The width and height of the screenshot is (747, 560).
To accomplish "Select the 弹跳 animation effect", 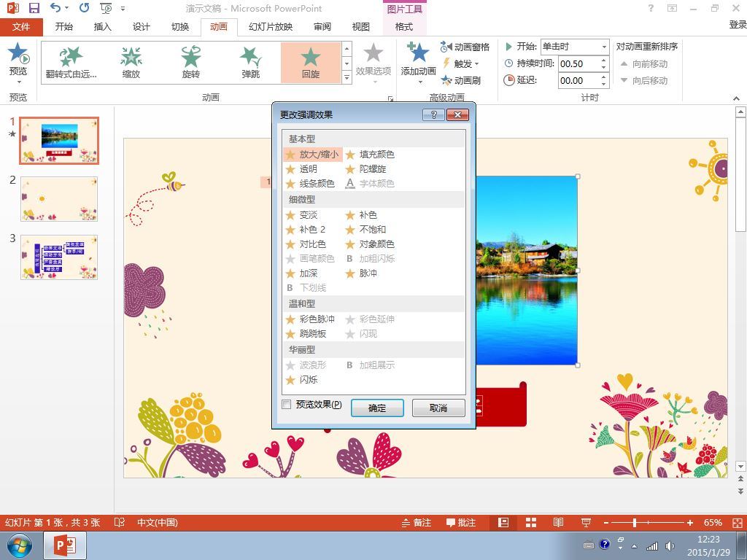I will click(251, 63).
